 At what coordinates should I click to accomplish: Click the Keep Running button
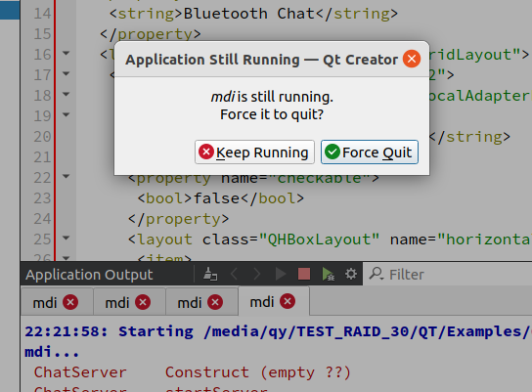click(x=254, y=152)
